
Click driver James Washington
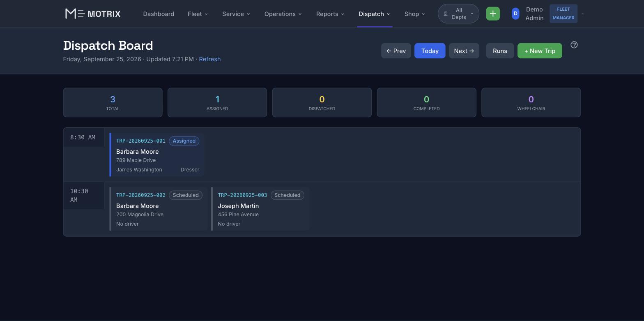tap(139, 170)
